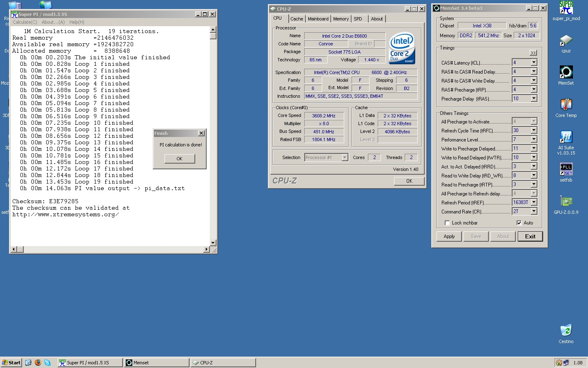Click the Write to Precharge Delayed dropdown

click(x=534, y=148)
